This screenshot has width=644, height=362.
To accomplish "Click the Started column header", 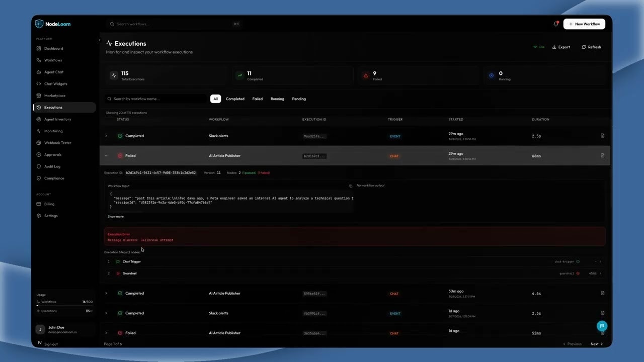I will coord(456,120).
